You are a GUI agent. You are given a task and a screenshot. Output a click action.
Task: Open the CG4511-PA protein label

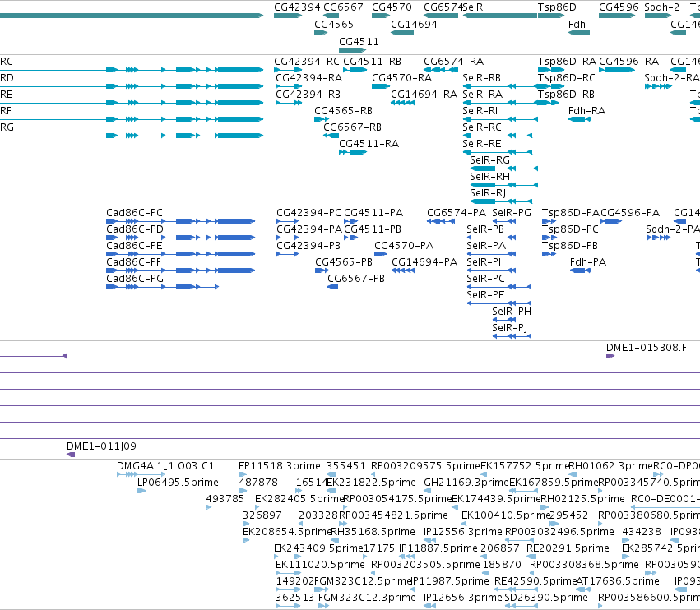373,213
